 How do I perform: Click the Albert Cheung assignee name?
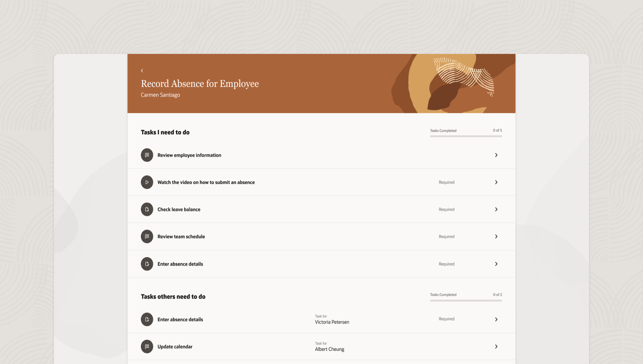[330, 349]
